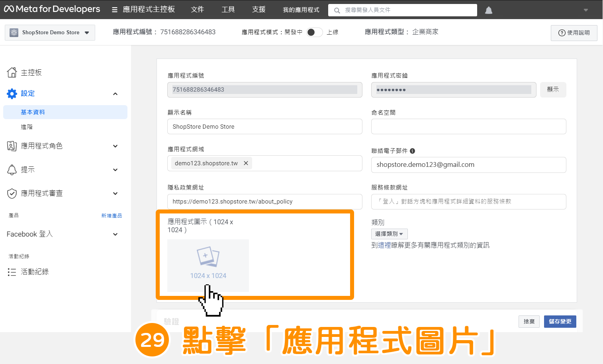Click the 使用說明 help button

tap(574, 33)
